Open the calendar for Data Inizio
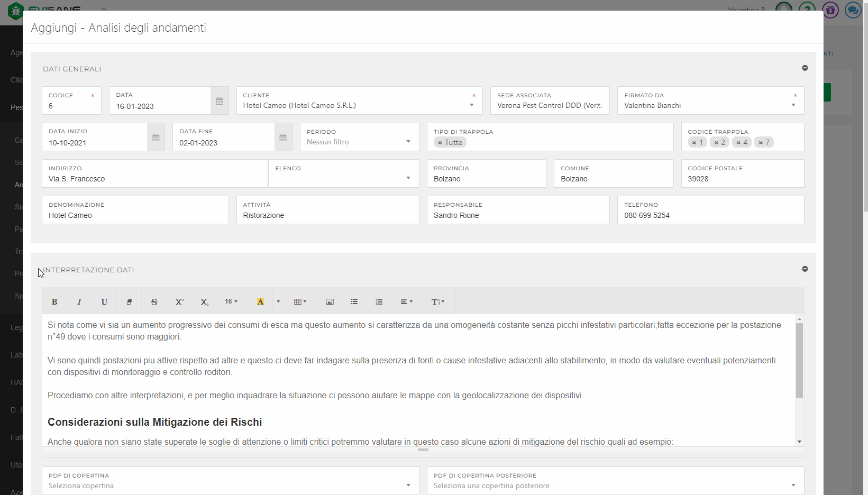The height and width of the screenshot is (495, 868). 156,137
